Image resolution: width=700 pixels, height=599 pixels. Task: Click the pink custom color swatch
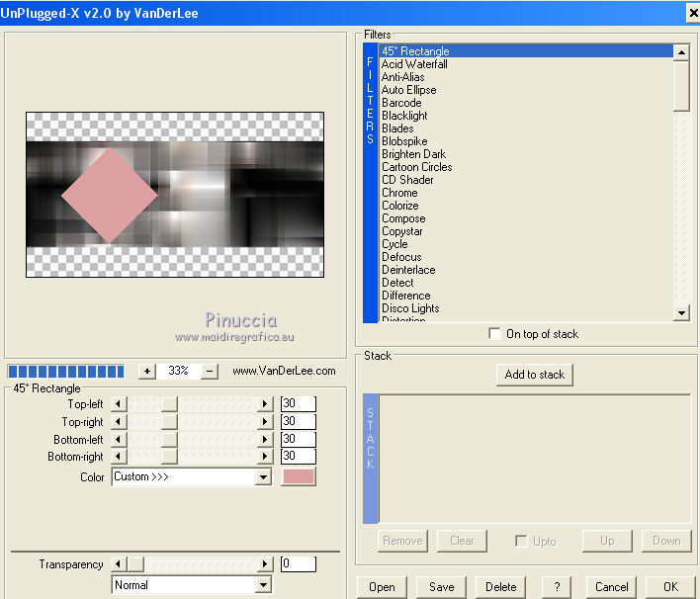pos(299,476)
